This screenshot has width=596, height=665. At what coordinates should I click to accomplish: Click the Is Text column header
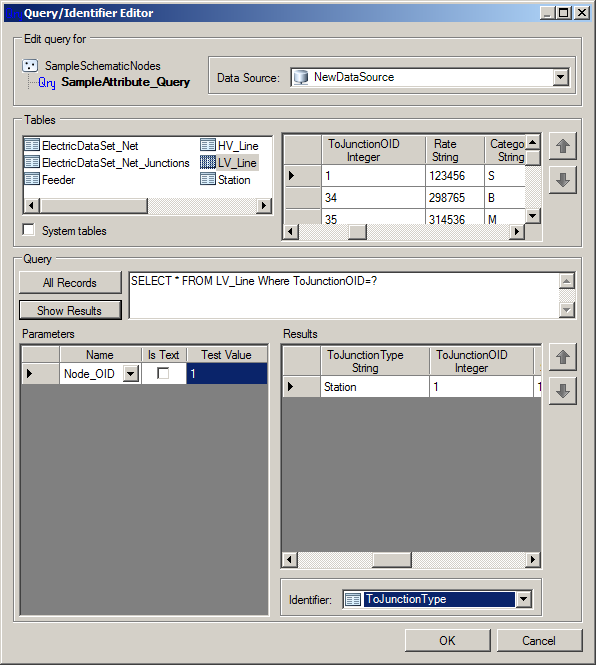164,355
